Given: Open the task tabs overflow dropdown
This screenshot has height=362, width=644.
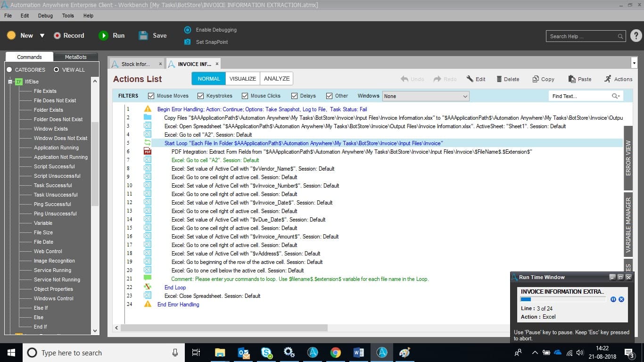Looking at the screenshot, I should point(634,63).
